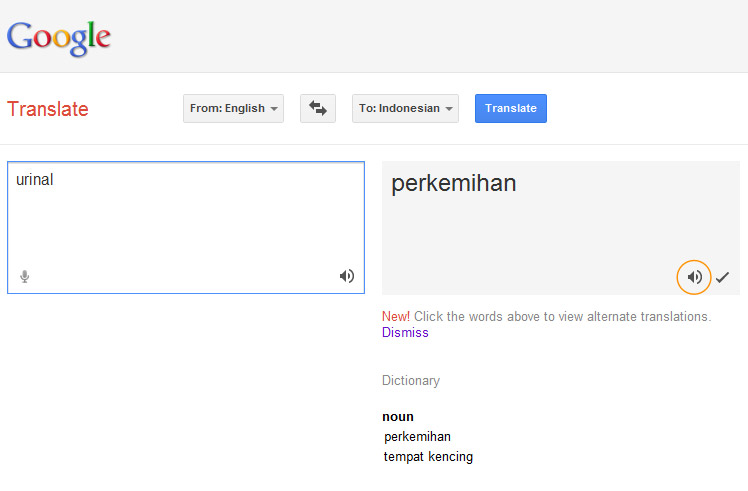
Task: Click the Google logo
Action: (59, 38)
